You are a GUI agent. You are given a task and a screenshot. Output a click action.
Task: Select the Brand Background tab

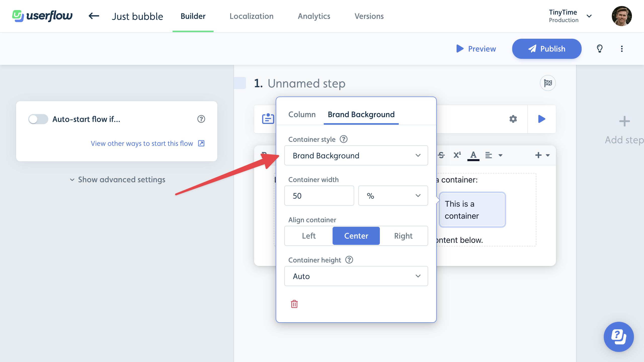pyautogui.click(x=361, y=114)
